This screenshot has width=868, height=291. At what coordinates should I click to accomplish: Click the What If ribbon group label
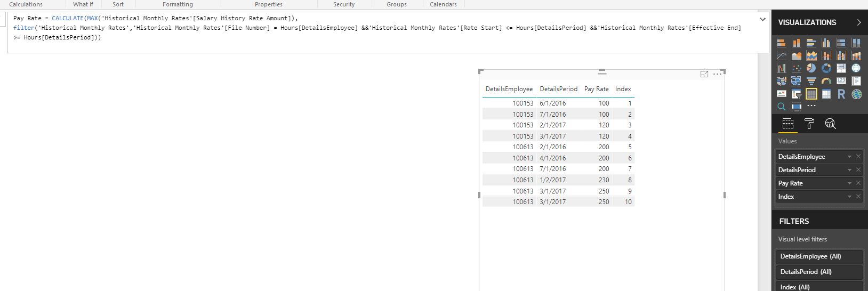click(x=83, y=4)
